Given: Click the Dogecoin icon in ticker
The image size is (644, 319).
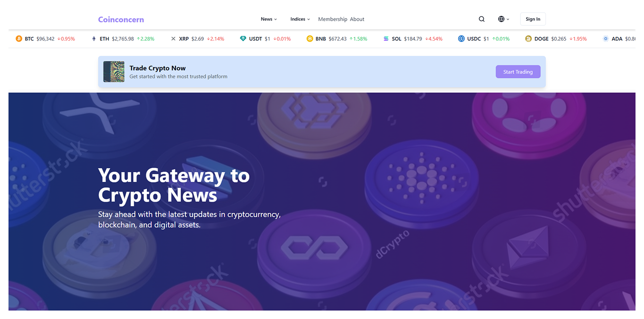Looking at the screenshot, I should click(528, 39).
